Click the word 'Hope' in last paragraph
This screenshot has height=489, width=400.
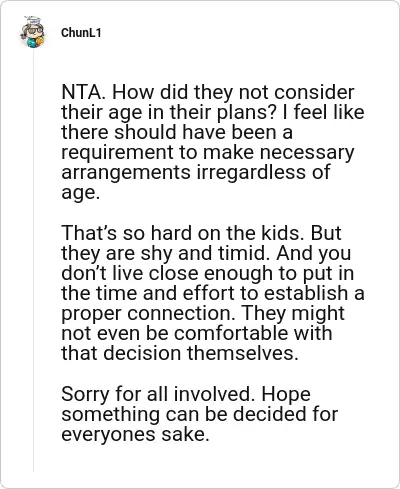[286, 394]
